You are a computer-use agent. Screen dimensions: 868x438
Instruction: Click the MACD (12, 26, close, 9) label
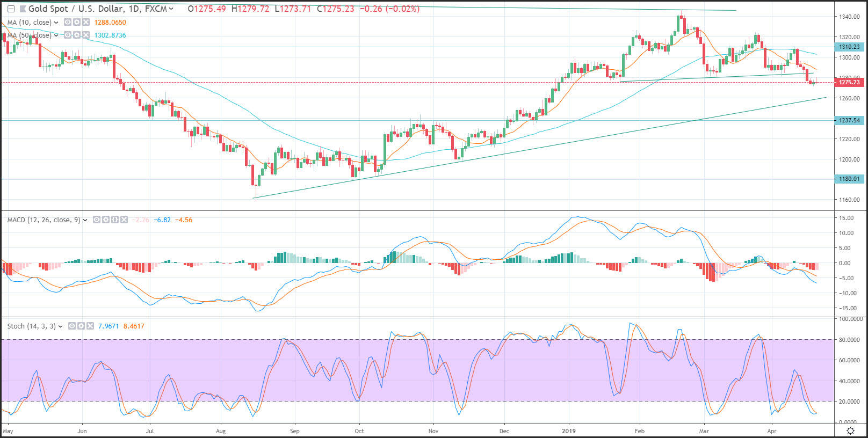(44, 220)
